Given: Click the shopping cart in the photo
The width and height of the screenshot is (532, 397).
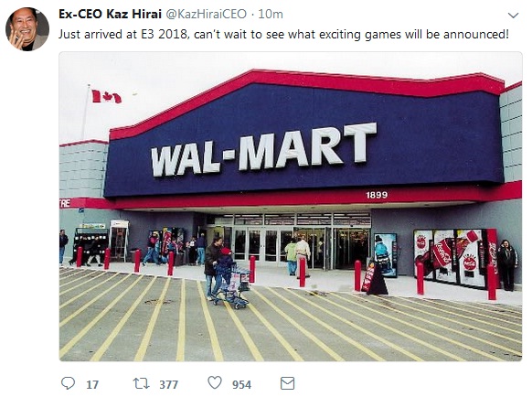Looking at the screenshot, I should [x=234, y=288].
